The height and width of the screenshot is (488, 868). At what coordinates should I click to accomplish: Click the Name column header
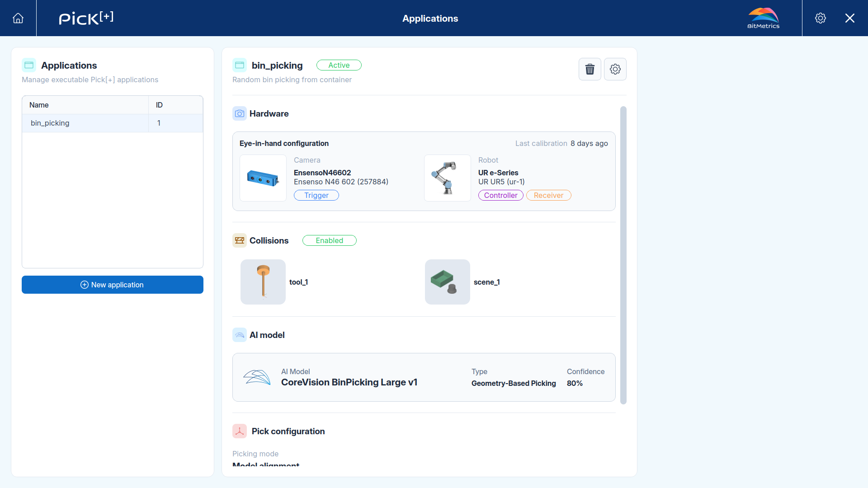[x=85, y=105]
